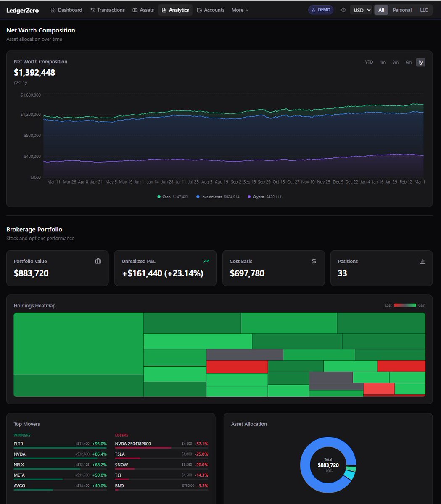Click the $883,720 Portfolio Value figure
441x504 pixels.
pos(31,273)
